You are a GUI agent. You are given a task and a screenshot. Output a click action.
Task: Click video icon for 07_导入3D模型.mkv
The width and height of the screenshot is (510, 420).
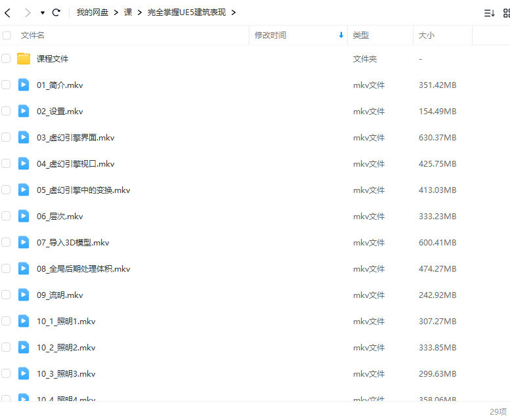click(x=24, y=242)
